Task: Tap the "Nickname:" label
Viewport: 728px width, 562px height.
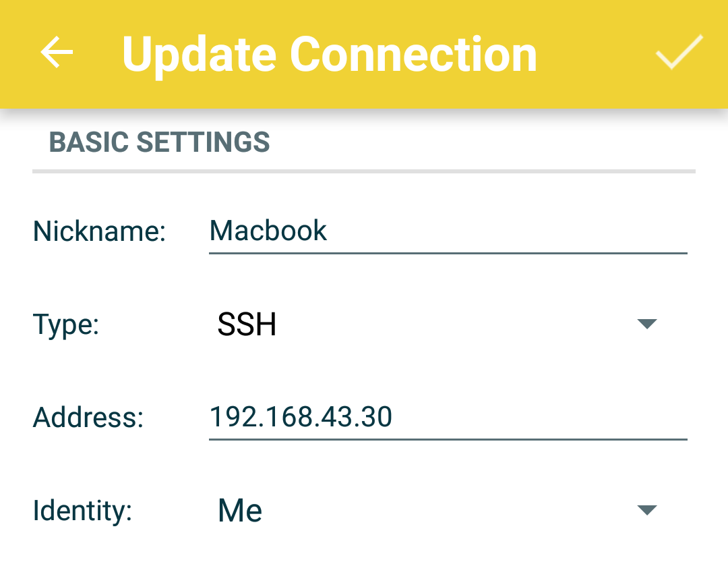Action: pyautogui.click(x=99, y=231)
